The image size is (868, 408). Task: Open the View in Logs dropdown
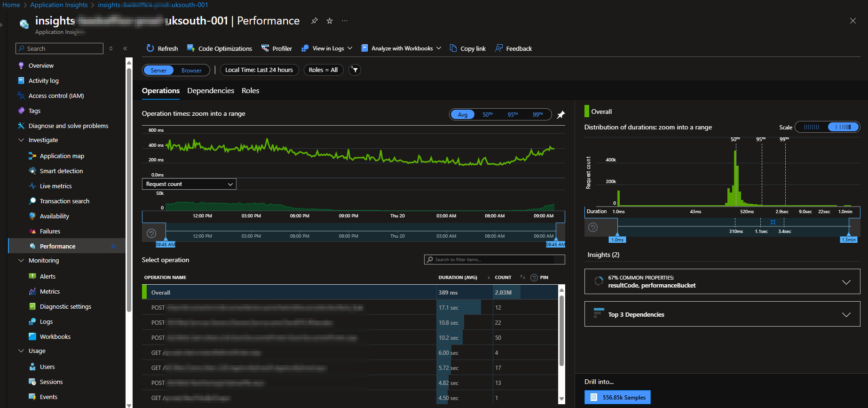click(327, 48)
